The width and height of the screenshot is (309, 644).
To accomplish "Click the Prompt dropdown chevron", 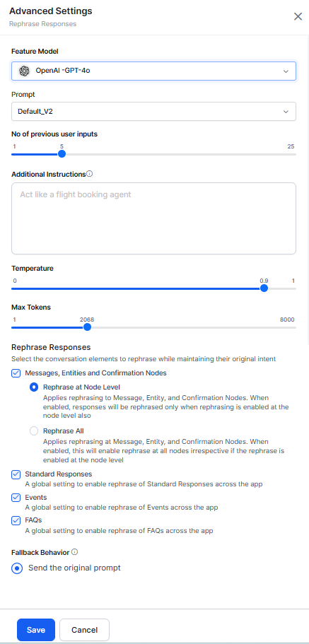I will pyautogui.click(x=286, y=112).
